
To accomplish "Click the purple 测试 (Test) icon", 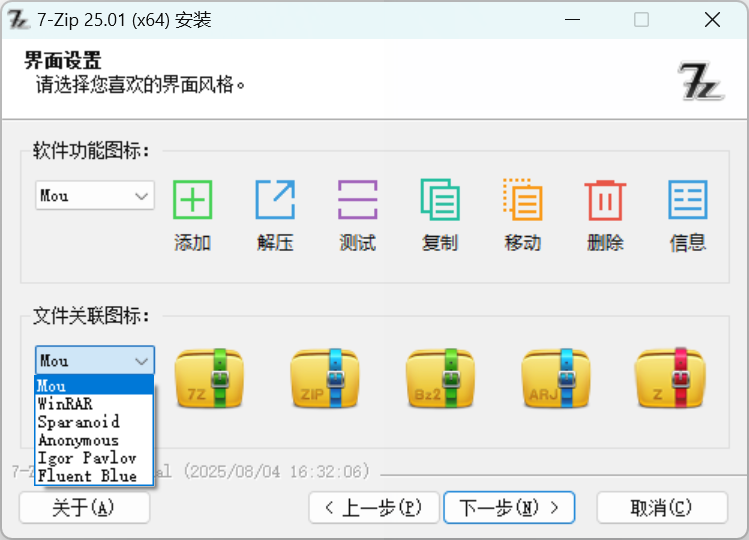I will click(x=357, y=200).
